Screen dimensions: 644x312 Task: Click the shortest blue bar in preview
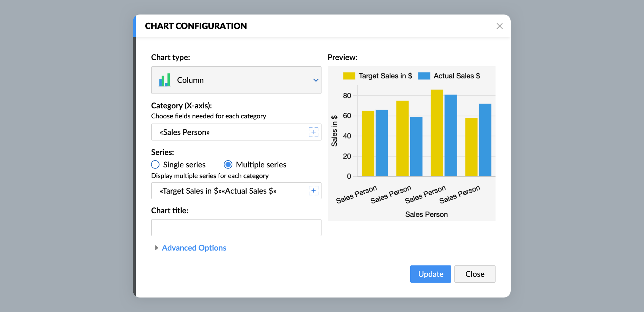coord(416,147)
